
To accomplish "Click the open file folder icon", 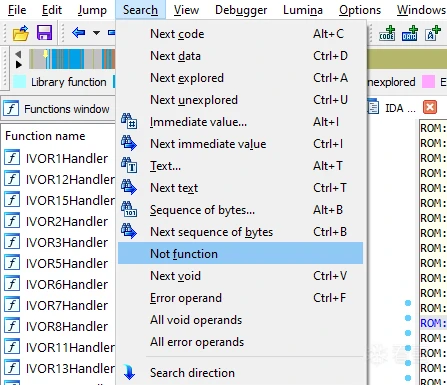I will coord(21,33).
